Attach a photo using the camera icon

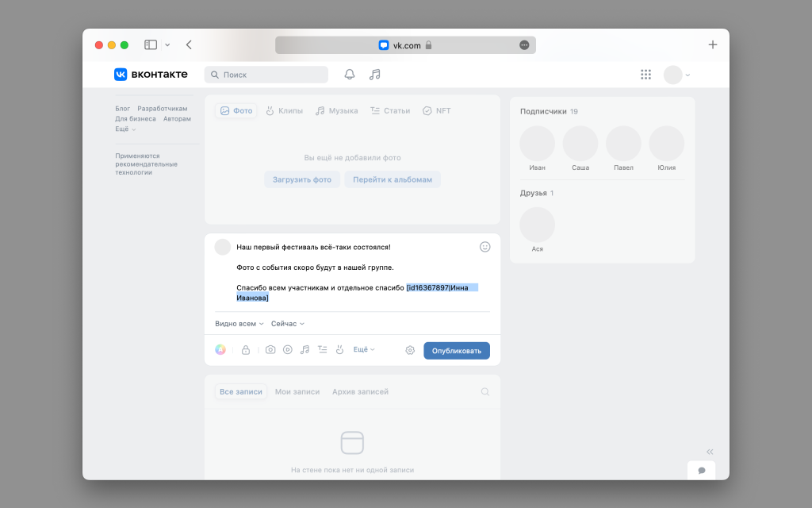(270, 350)
